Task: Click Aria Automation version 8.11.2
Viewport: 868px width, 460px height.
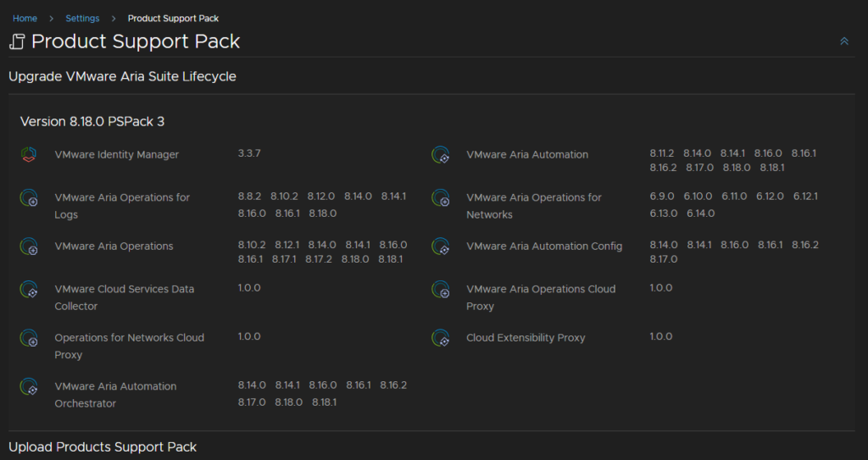Action: click(x=662, y=153)
